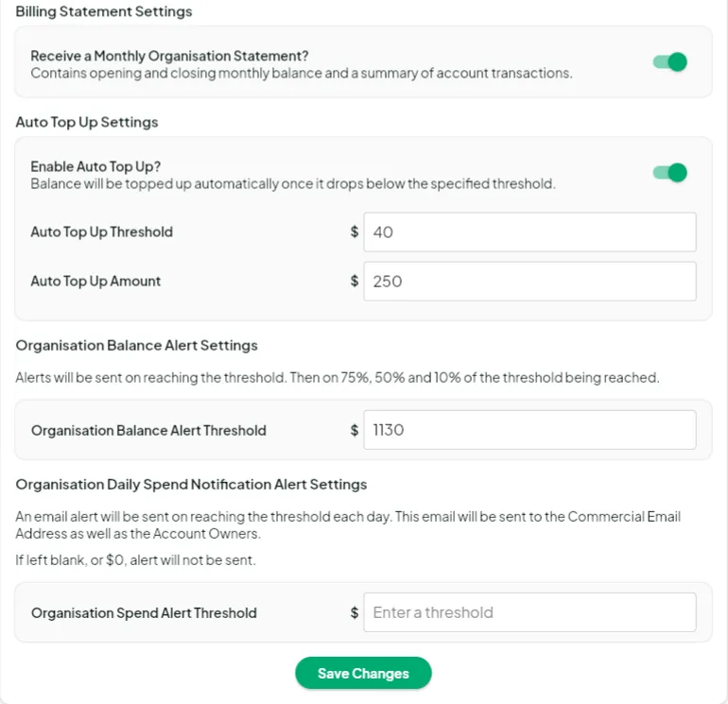Click the Auto Top Up Threshold field
The image size is (728, 704).
click(x=529, y=232)
